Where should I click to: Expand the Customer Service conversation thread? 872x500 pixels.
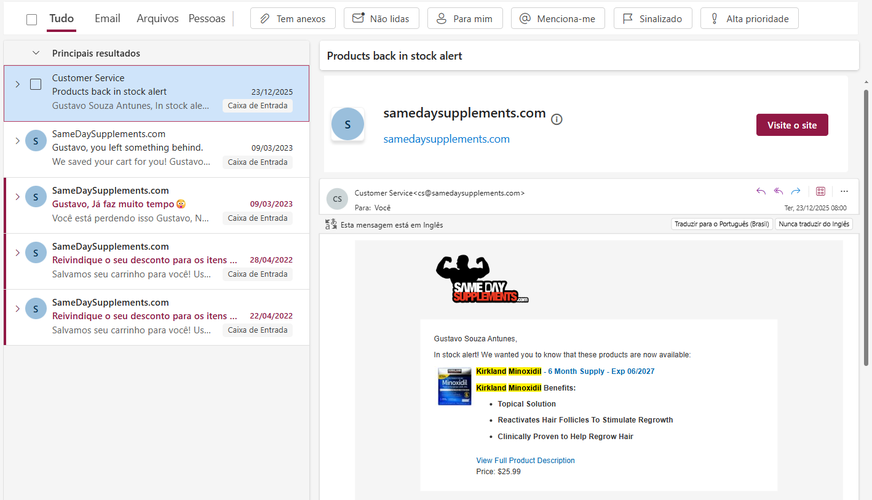tap(17, 85)
